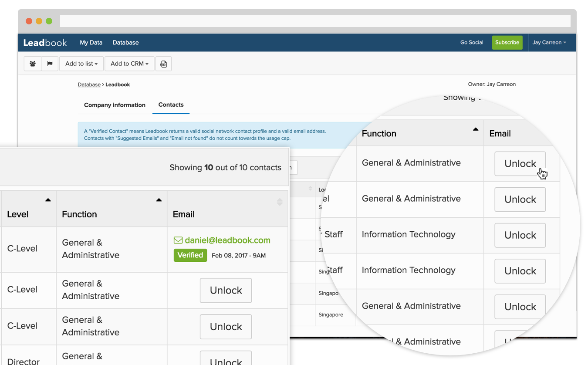The width and height of the screenshot is (588, 365).
Task: Click Email header in magnified circle
Action: coord(500,134)
